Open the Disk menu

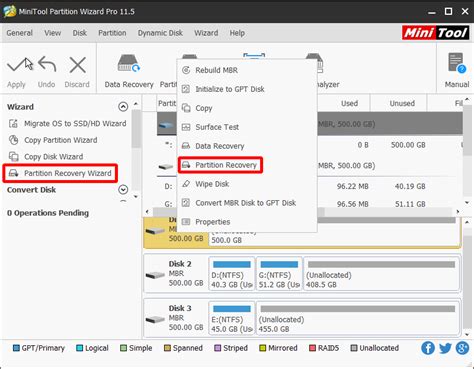coord(80,33)
